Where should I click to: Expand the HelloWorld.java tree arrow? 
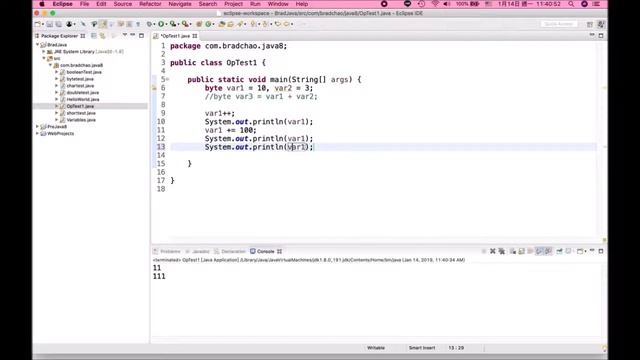[56, 99]
